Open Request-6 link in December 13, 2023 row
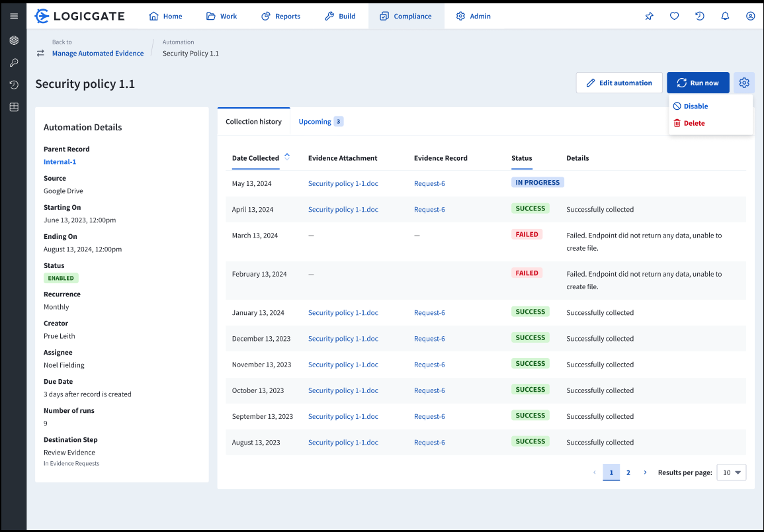The image size is (764, 532). (429, 339)
